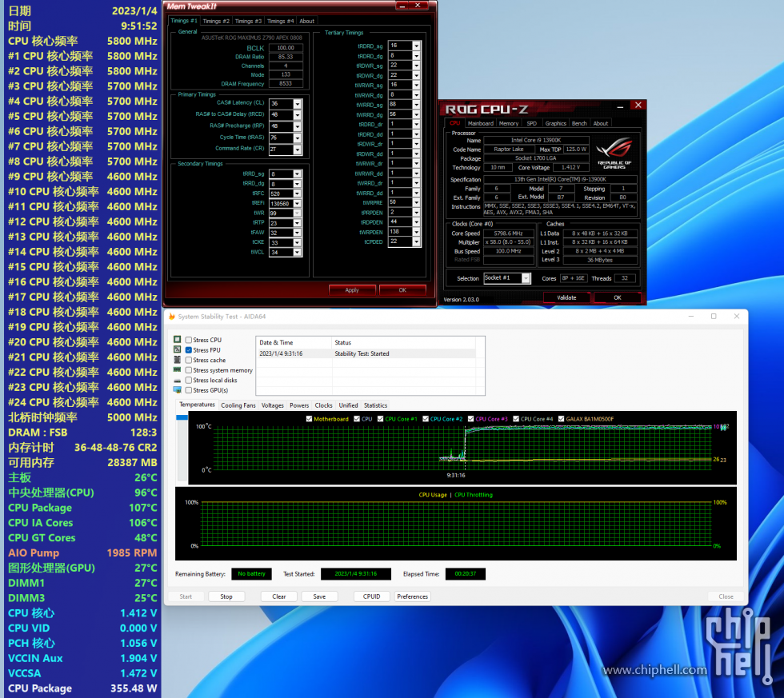Image resolution: width=784 pixels, height=698 pixels.
Task: Click the BCLK value field in MemTweakIt
Action: (x=286, y=48)
